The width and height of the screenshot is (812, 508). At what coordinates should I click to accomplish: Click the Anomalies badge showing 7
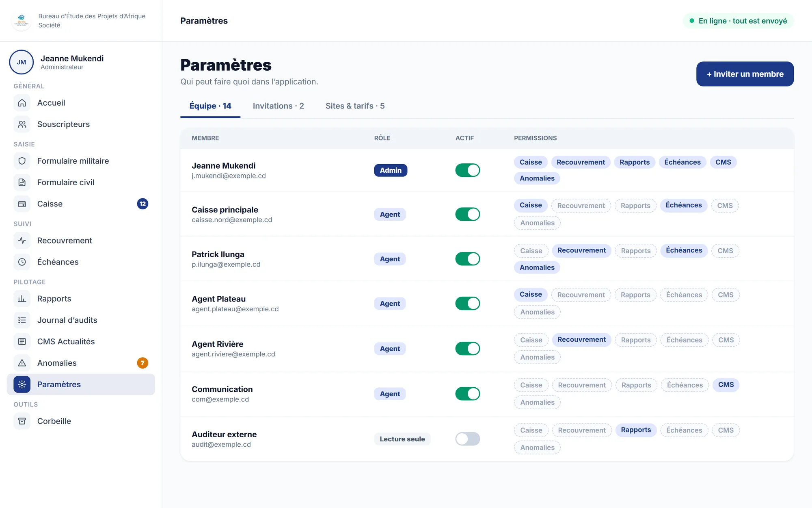143,363
